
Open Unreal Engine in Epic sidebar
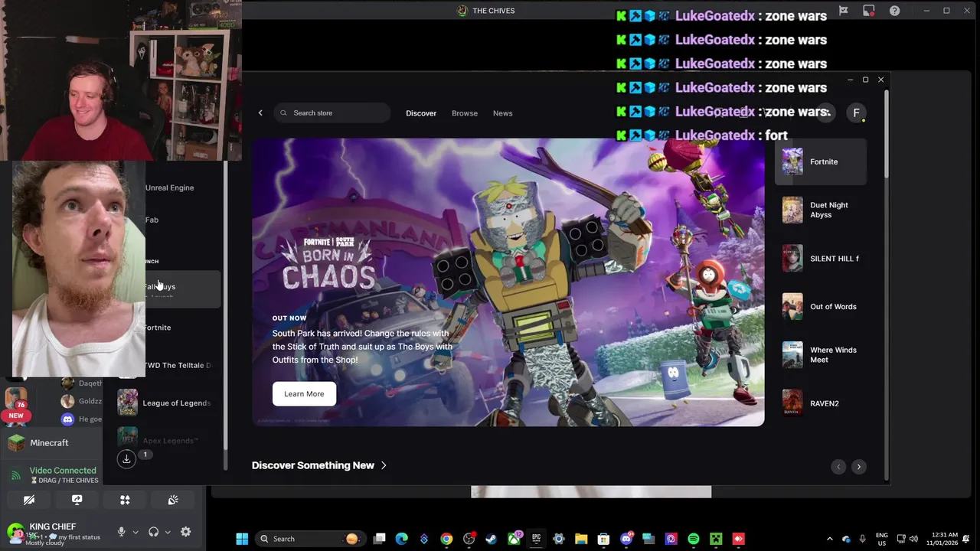point(169,188)
